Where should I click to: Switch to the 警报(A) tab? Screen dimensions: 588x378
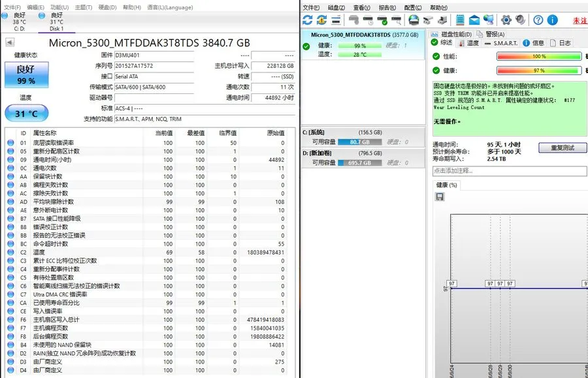pyautogui.click(x=491, y=34)
